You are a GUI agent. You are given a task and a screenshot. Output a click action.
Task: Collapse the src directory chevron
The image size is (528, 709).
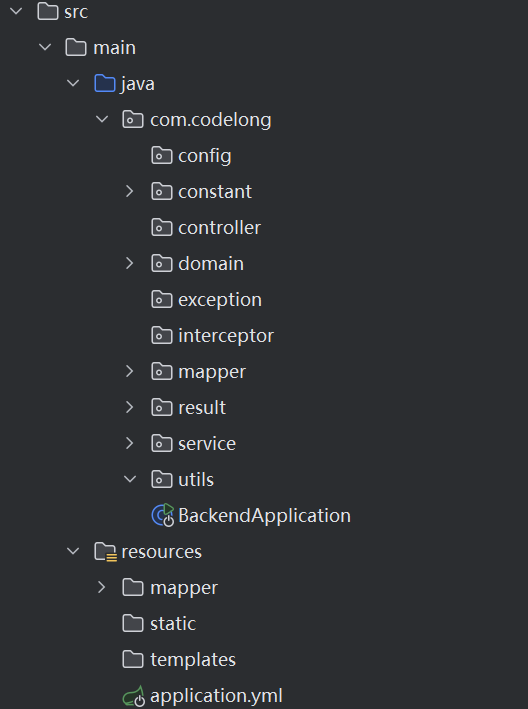[x=16, y=11]
